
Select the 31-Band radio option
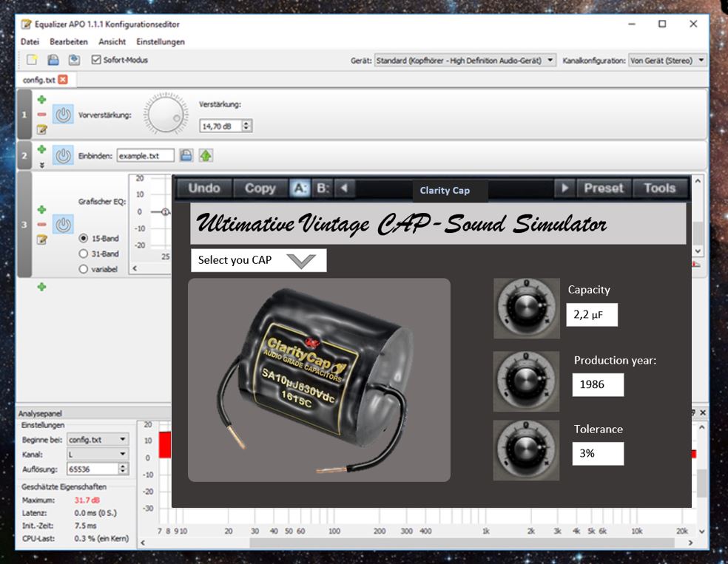[x=84, y=254]
